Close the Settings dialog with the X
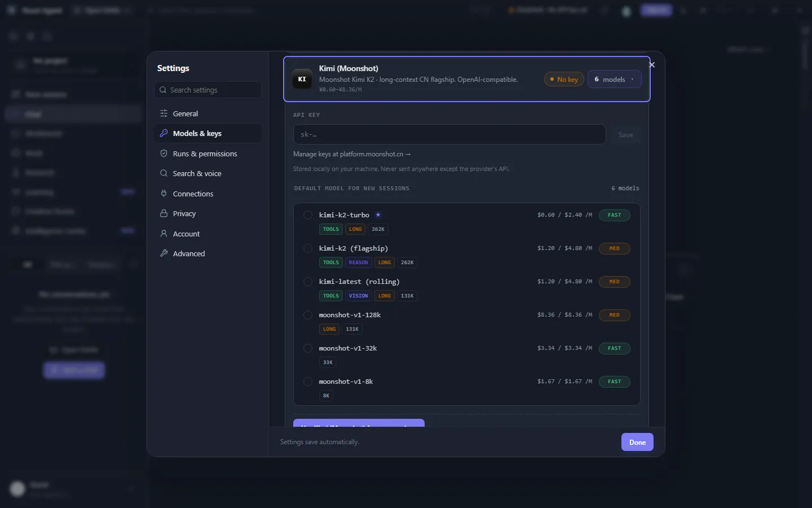The image size is (812, 508). click(652, 65)
